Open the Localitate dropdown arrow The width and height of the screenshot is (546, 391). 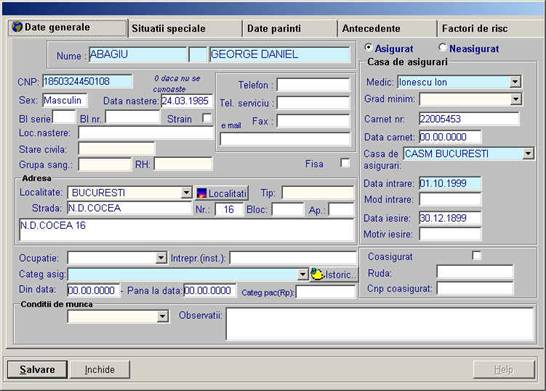click(x=187, y=193)
